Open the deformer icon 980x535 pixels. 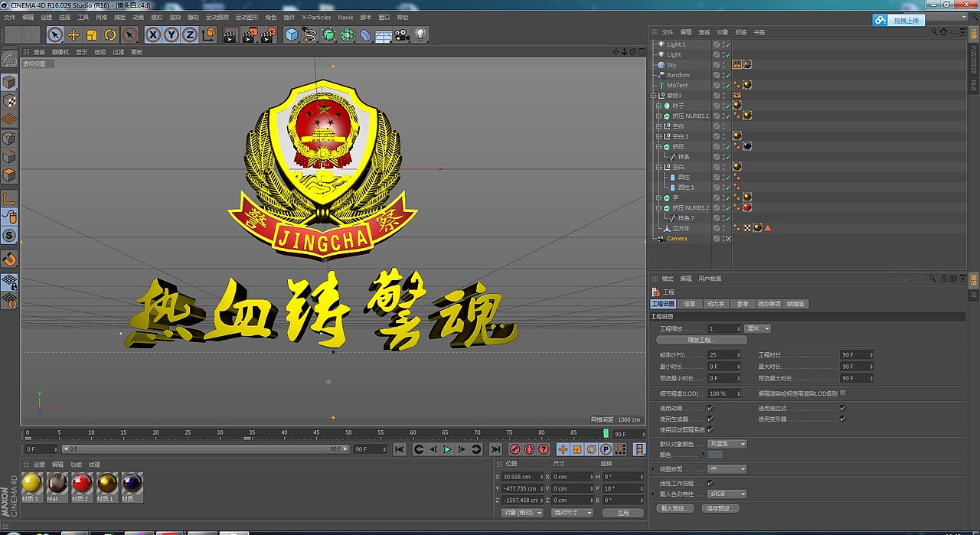point(365,34)
